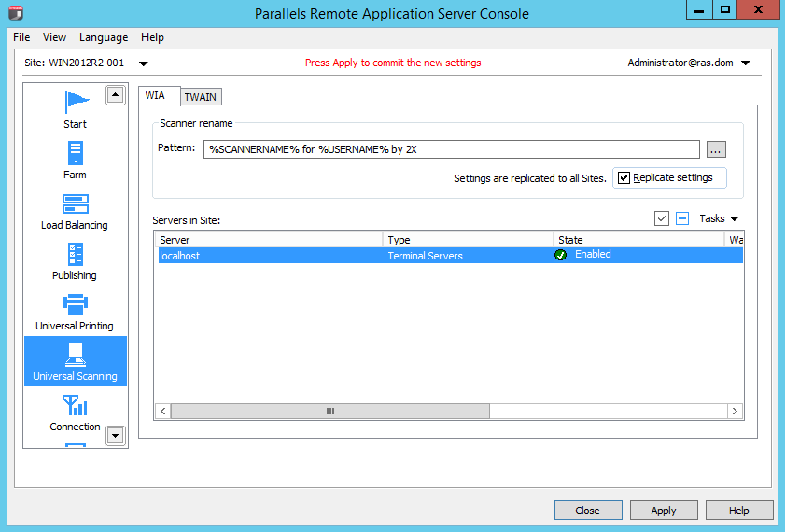The width and height of the screenshot is (785, 532).
Task: Expand the Tasks dropdown menu
Action: point(719,218)
